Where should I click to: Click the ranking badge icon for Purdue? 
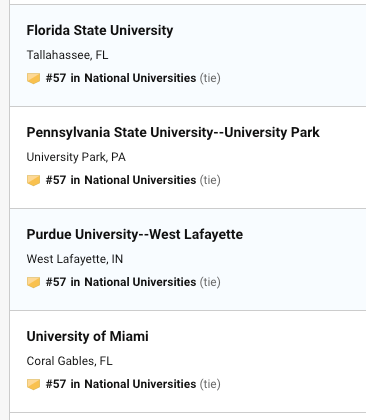(33, 283)
